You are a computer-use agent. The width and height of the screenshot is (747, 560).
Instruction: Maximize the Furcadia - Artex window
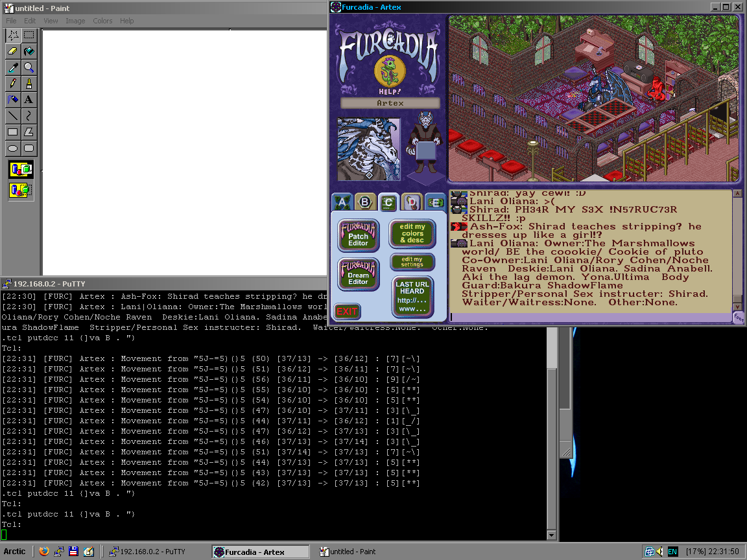click(x=726, y=6)
